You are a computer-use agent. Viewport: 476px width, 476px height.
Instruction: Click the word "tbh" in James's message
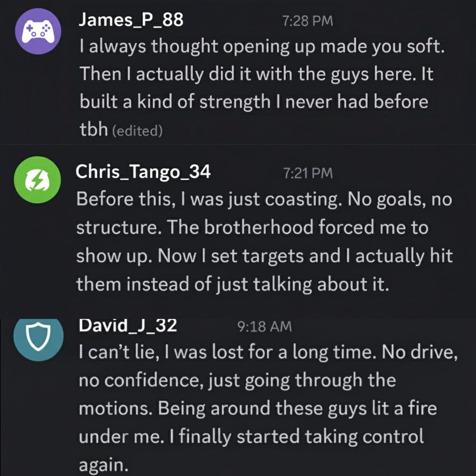point(94,129)
